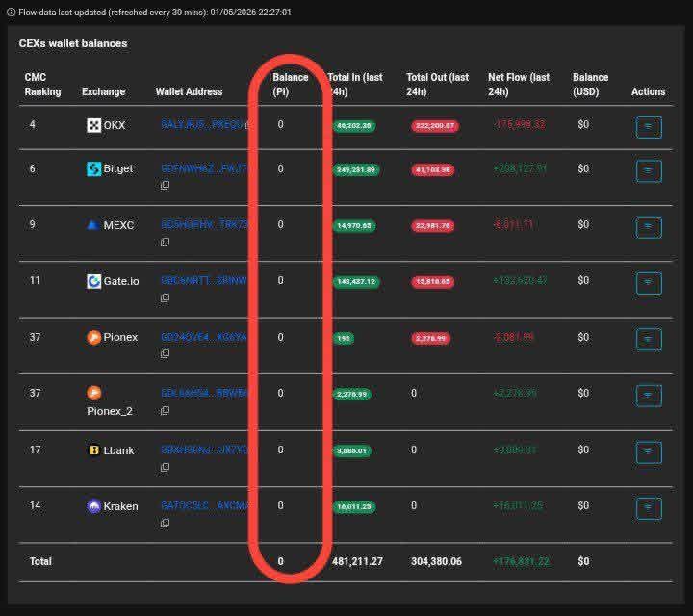
Task: Click the Bitget green net flow value
Action: tap(520, 168)
